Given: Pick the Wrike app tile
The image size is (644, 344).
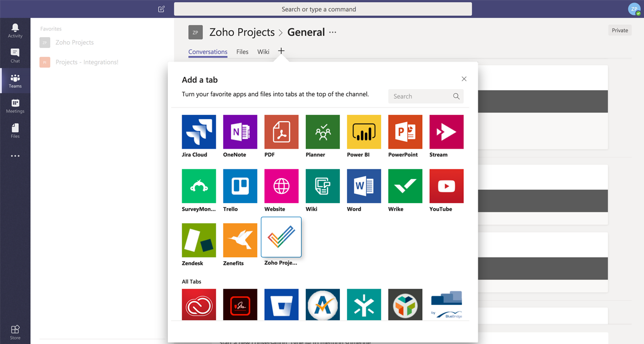Looking at the screenshot, I should click(x=405, y=186).
